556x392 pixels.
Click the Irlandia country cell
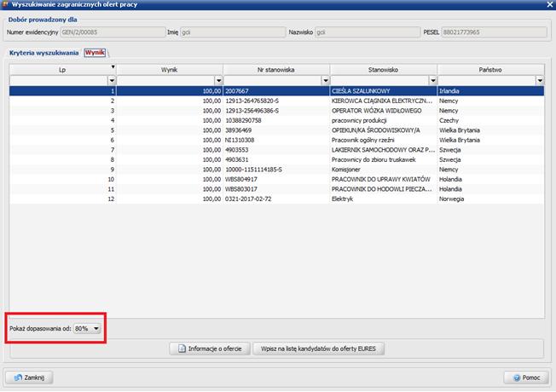pos(490,91)
